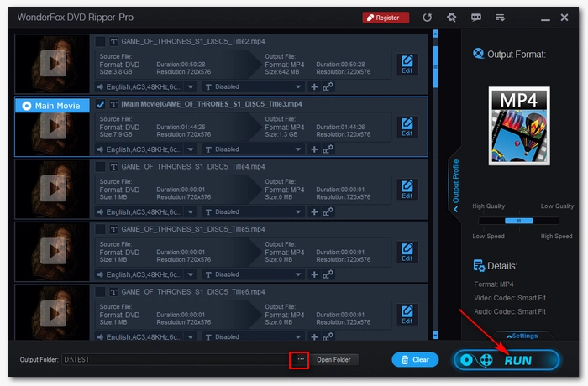Viewport: 588px width, 386px height.
Task: Open the settings gear icon in title bar
Action: click(452, 18)
